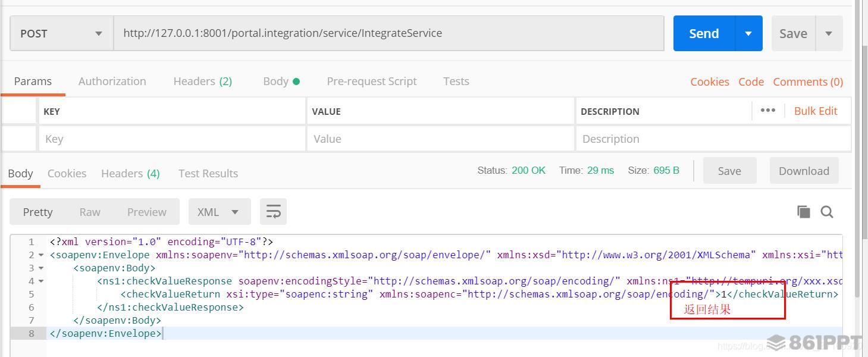Click the response size "695 B"
This screenshot has width=868, height=357.
tap(666, 170)
